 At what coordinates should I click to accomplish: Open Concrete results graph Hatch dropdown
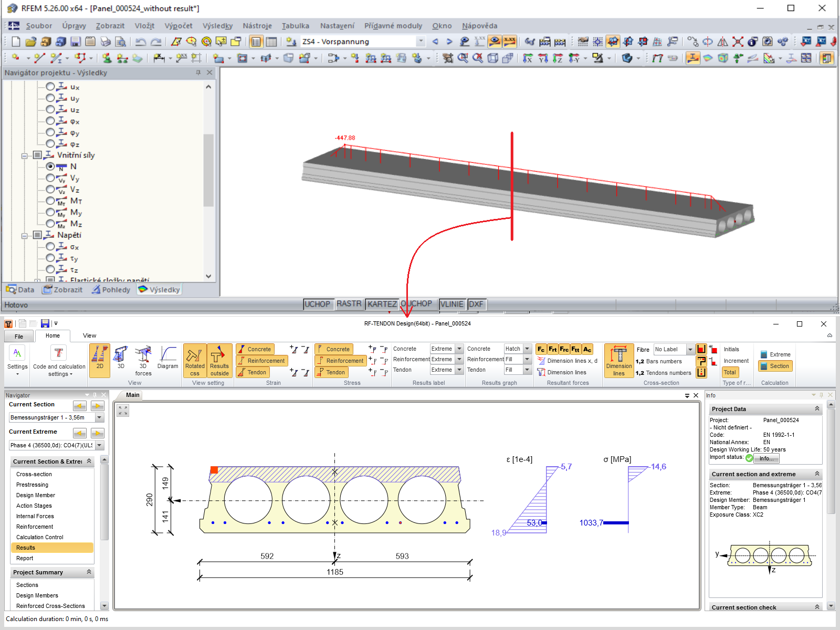click(527, 349)
